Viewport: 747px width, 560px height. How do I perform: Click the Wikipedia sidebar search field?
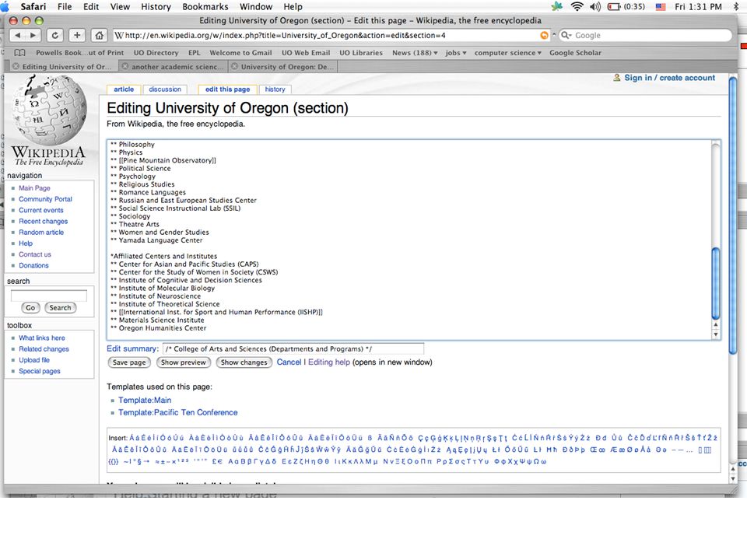(48, 296)
